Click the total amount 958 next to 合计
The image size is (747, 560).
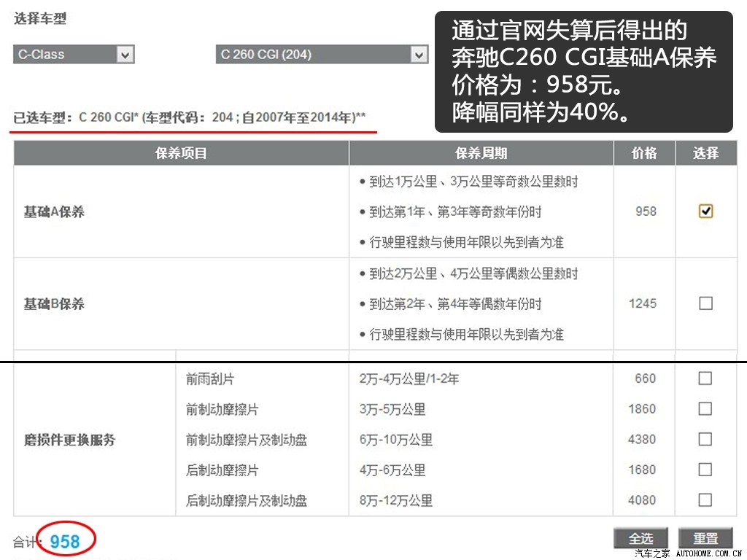tap(65, 542)
